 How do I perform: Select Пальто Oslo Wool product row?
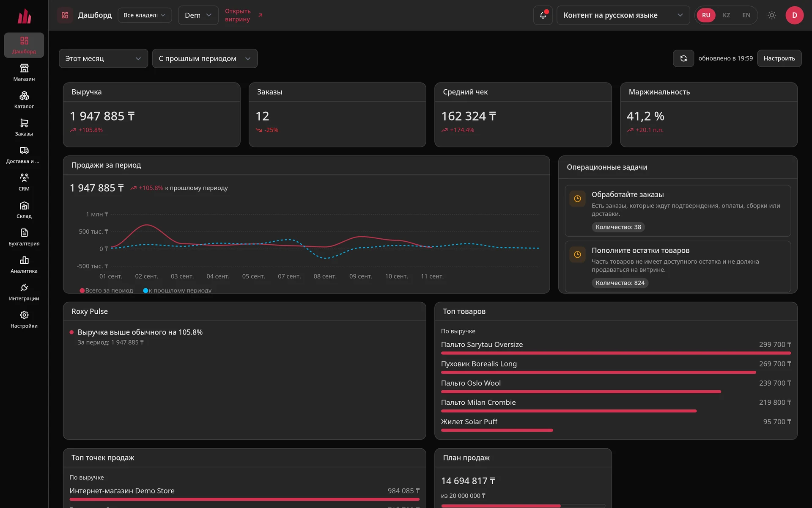click(x=616, y=386)
